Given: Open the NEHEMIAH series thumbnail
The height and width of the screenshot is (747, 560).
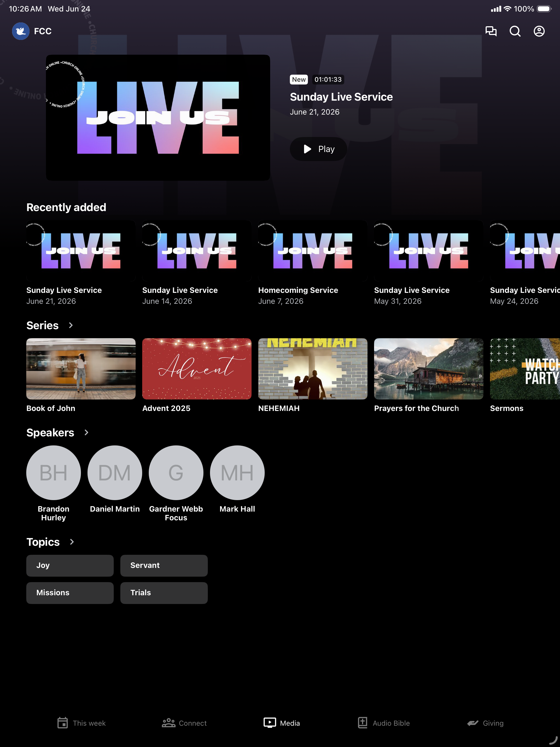Looking at the screenshot, I should click(x=313, y=369).
